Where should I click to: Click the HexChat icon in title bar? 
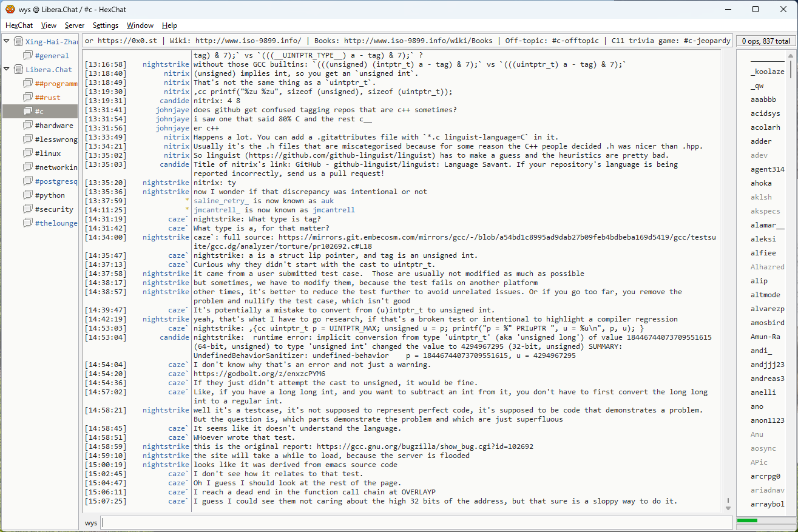pos(10,9)
